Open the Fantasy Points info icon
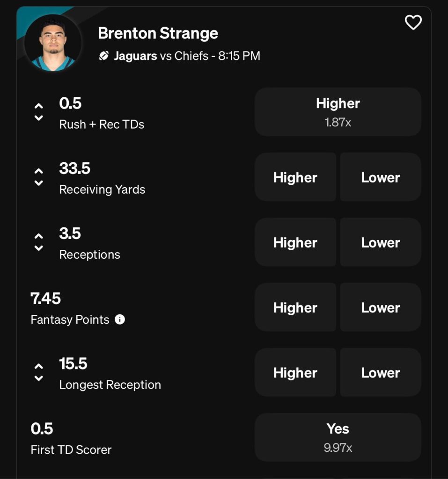Image resolution: width=448 pixels, height=479 pixels. point(120,319)
